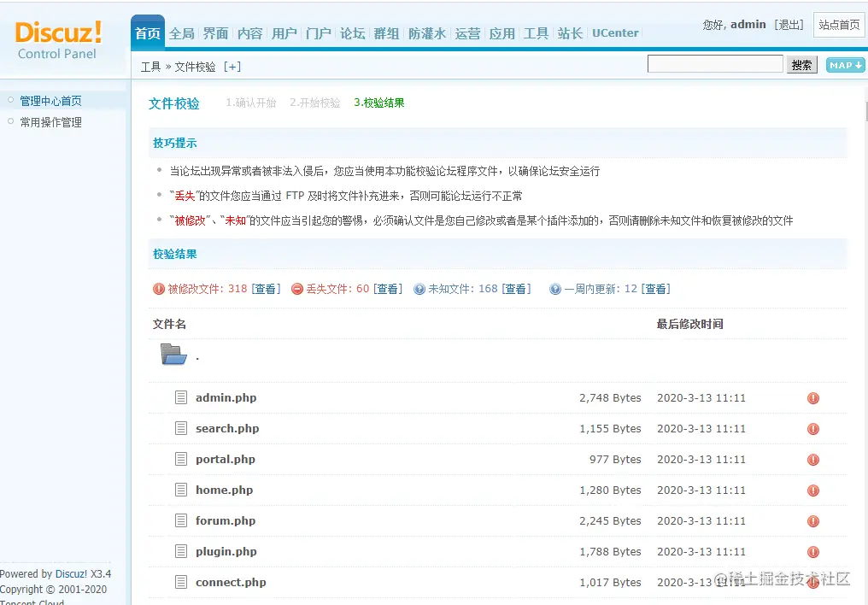Go to the 门户 tab
Image resolution: width=868 pixels, height=605 pixels.
(319, 34)
